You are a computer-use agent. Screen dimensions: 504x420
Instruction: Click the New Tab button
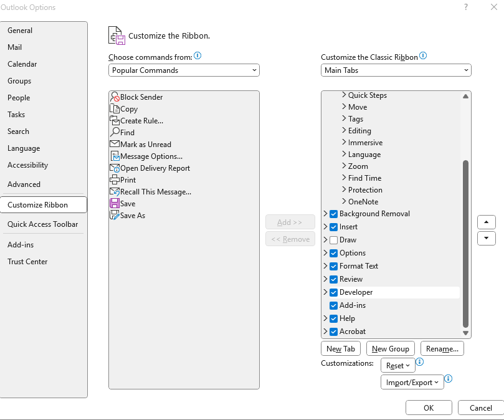pos(340,348)
